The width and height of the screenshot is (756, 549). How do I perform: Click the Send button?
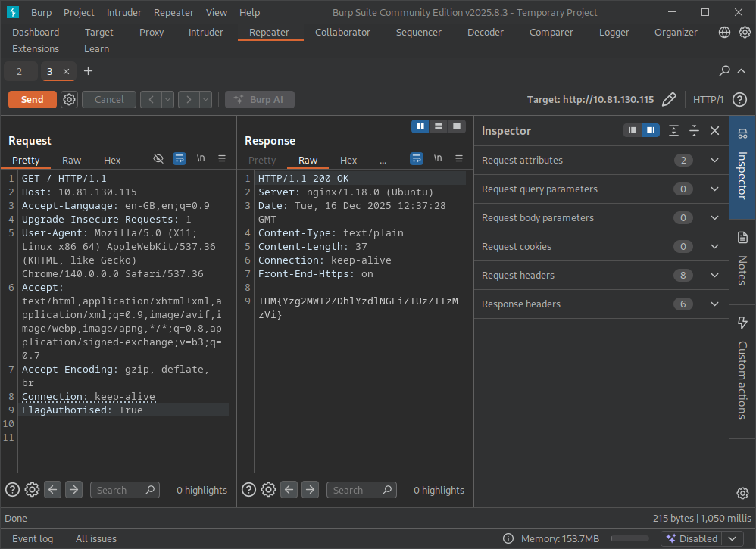point(32,99)
